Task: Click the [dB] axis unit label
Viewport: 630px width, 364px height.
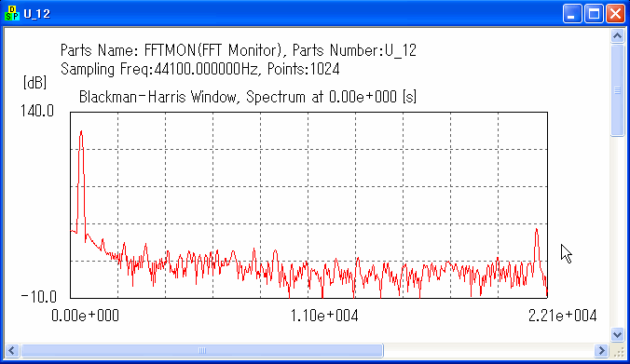Action: [x=34, y=82]
